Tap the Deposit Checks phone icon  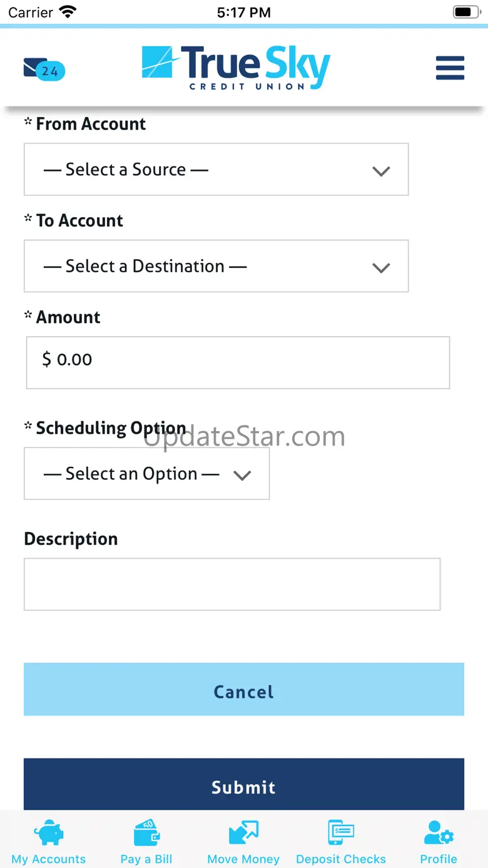click(x=341, y=833)
